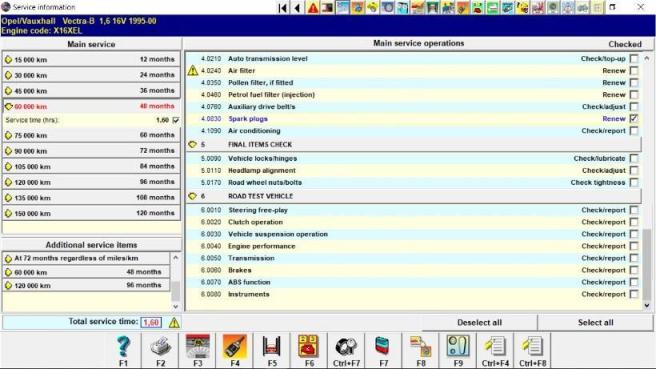Image resolution: width=656 pixels, height=369 pixels.
Task: Toggle the Service time (hrs) checkbox
Action: [x=176, y=120]
